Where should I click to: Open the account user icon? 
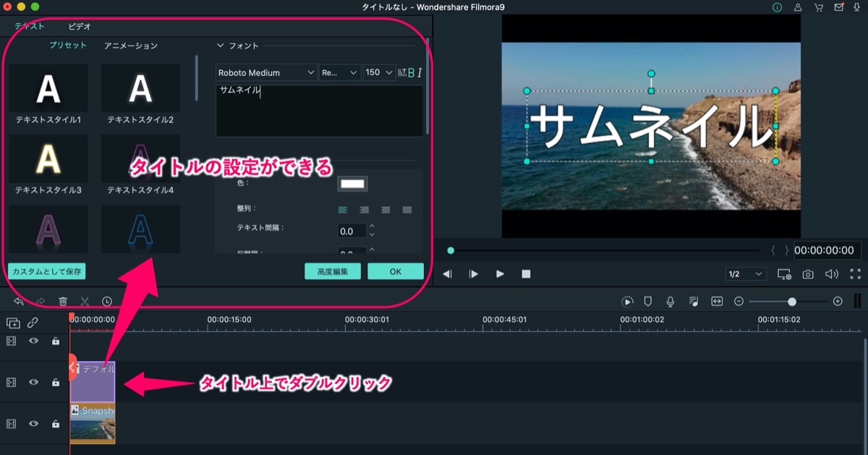[x=798, y=7]
